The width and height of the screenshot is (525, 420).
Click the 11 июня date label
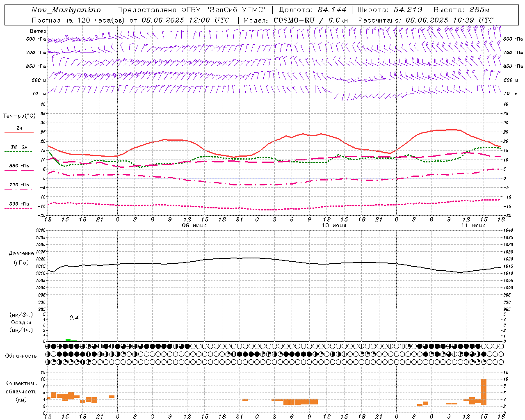(473, 226)
